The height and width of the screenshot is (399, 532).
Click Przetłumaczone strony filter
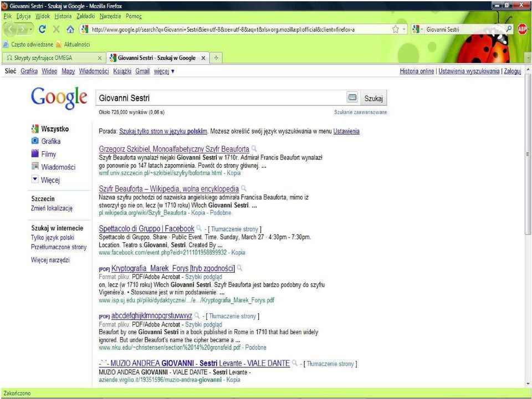[x=59, y=247]
